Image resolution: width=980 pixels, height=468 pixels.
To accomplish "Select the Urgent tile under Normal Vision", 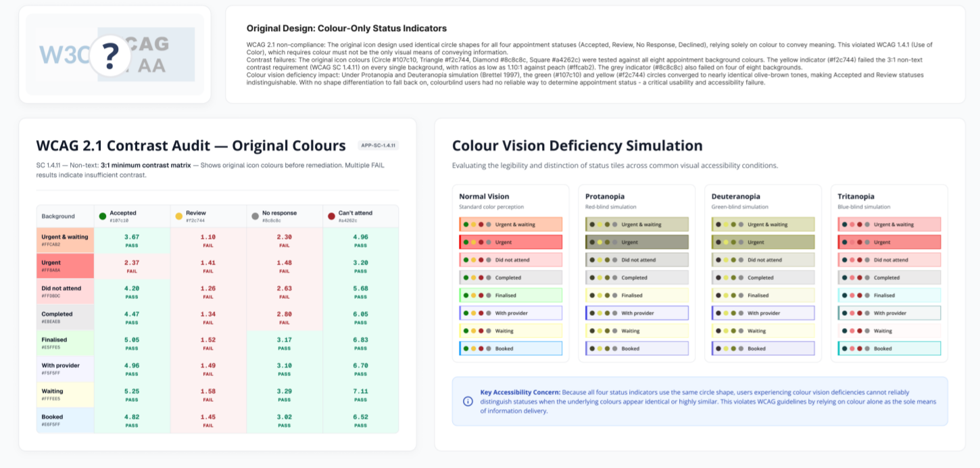I will (510, 242).
